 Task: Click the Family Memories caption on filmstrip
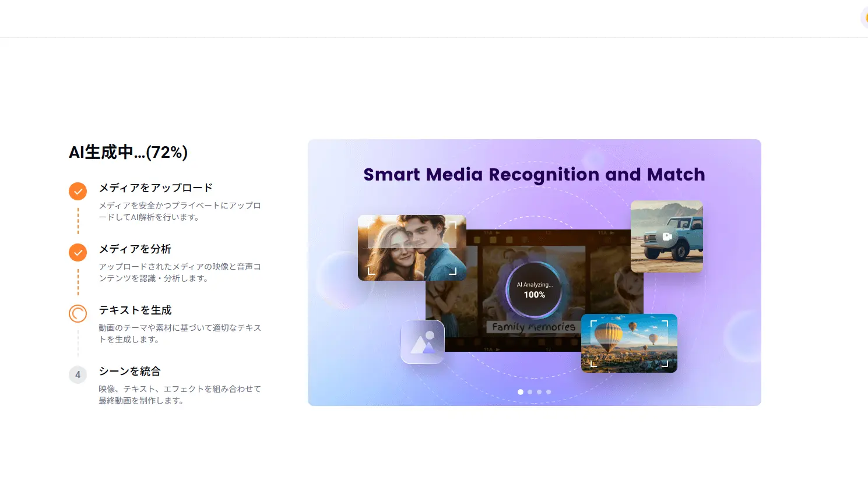click(x=533, y=327)
